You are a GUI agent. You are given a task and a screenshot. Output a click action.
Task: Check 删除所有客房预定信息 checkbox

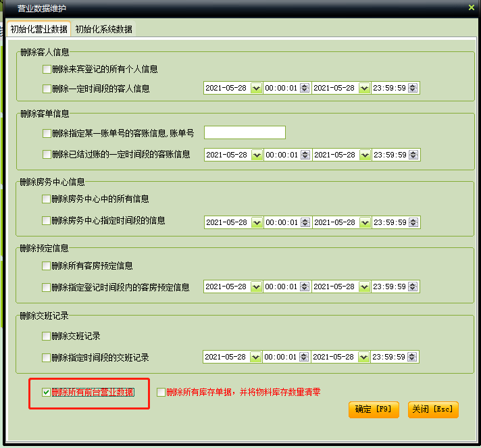pyautogui.click(x=47, y=266)
